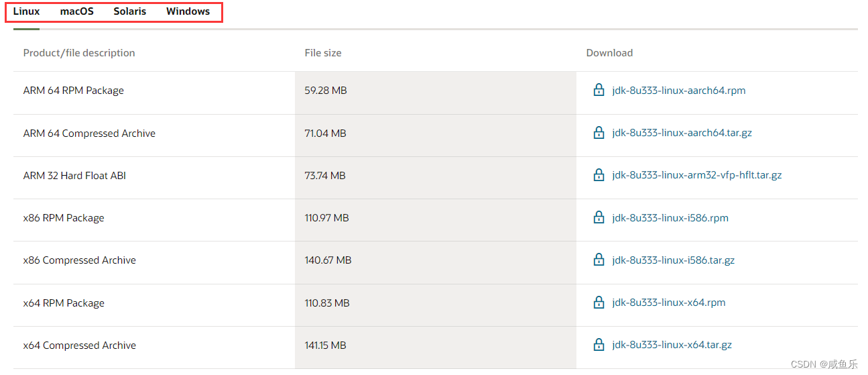
Task: Switch to the macOS tab
Action: click(x=77, y=11)
